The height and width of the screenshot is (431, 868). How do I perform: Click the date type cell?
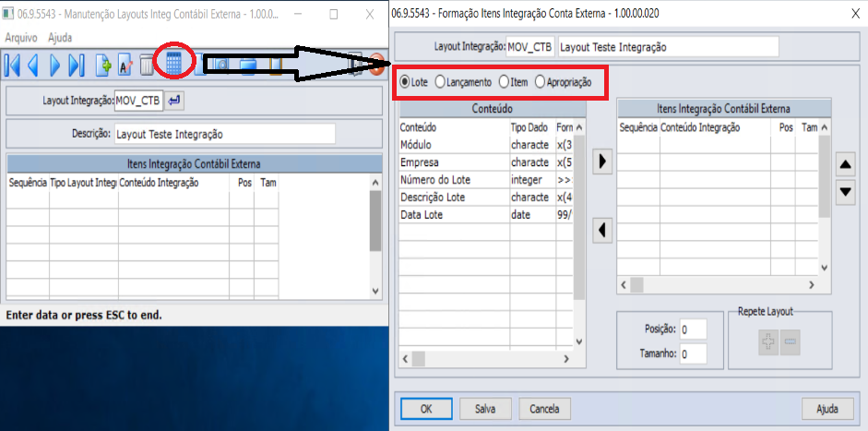(x=532, y=215)
